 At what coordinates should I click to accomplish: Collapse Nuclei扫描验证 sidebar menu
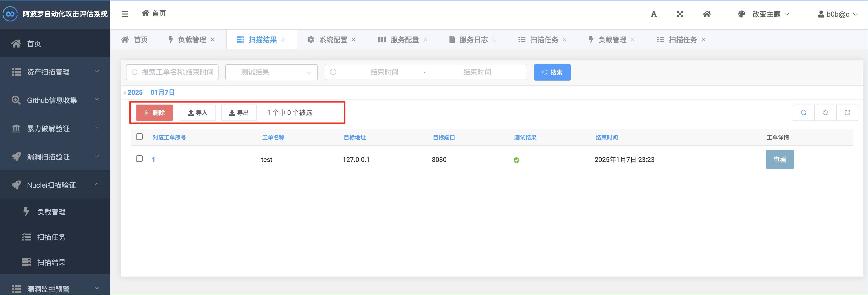[x=55, y=185]
